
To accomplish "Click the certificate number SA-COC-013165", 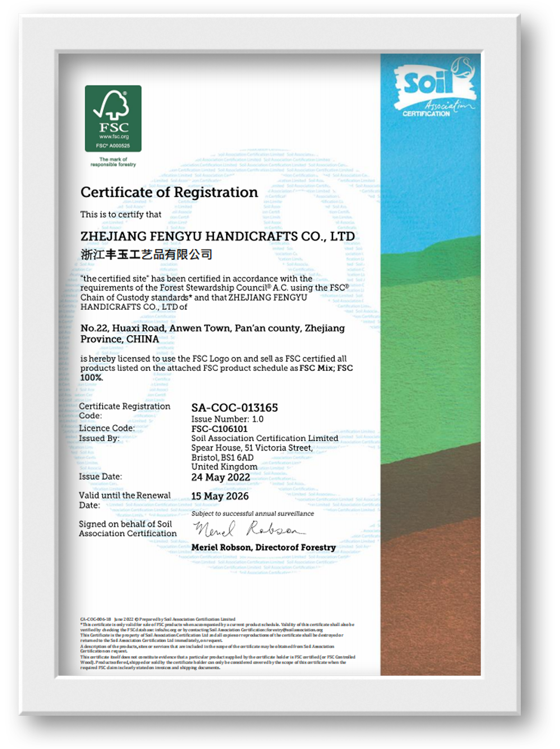I will [x=234, y=408].
